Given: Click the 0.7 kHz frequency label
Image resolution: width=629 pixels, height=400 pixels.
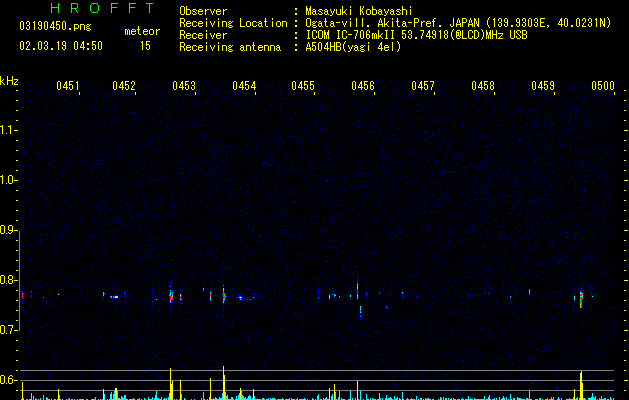Looking at the screenshot, I should pyautogui.click(x=9, y=330).
